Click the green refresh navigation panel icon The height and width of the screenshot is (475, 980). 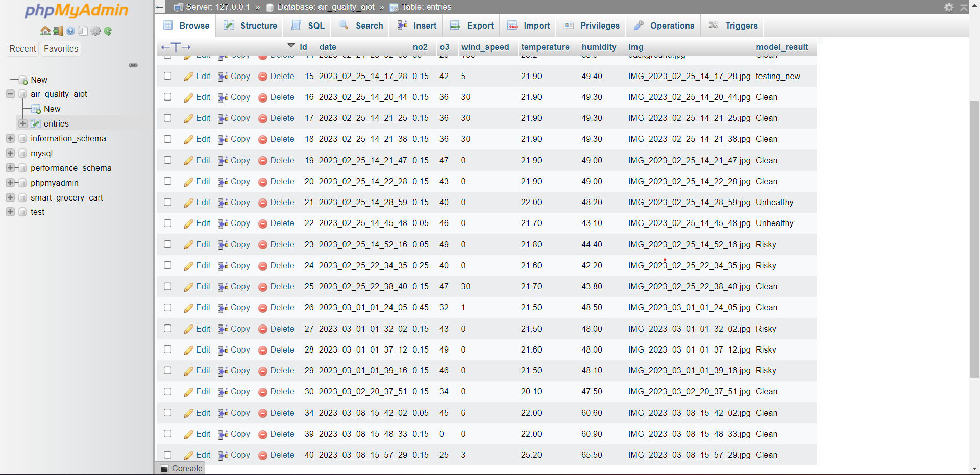pyautogui.click(x=108, y=31)
